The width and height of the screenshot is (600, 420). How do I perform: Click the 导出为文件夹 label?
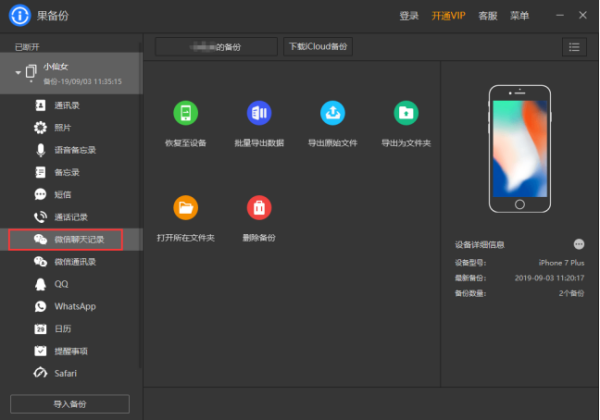(x=406, y=143)
